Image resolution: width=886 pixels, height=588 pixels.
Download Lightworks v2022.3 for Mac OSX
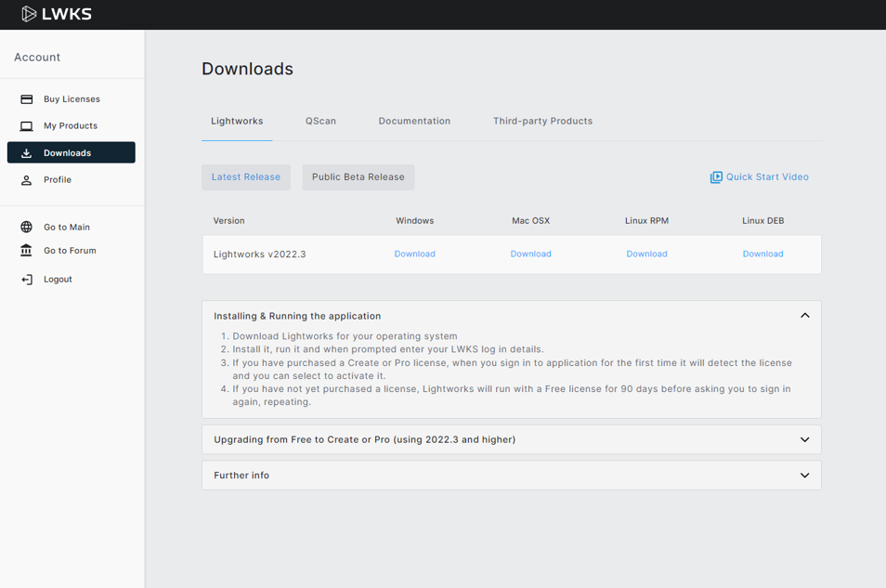[x=530, y=254]
